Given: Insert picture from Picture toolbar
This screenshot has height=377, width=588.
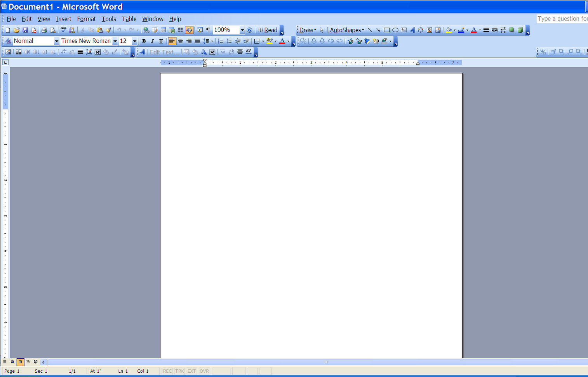Looking at the screenshot, I should coord(8,52).
